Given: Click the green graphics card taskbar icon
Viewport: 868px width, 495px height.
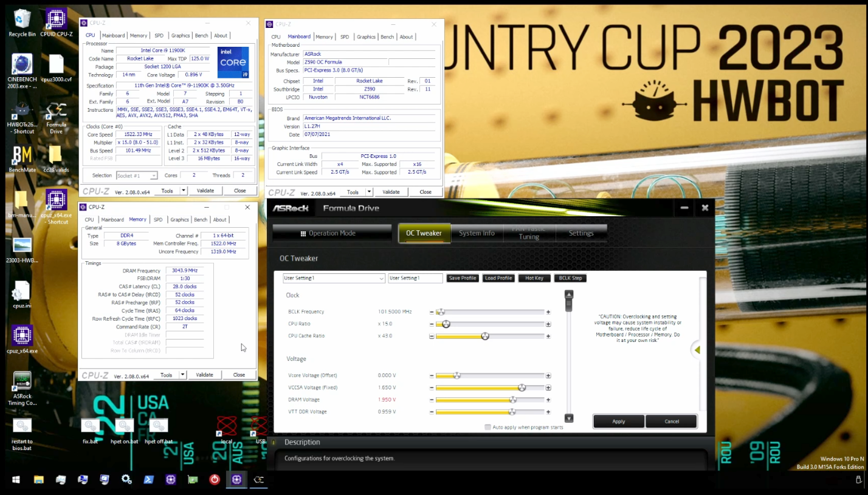Looking at the screenshot, I should tap(192, 480).
